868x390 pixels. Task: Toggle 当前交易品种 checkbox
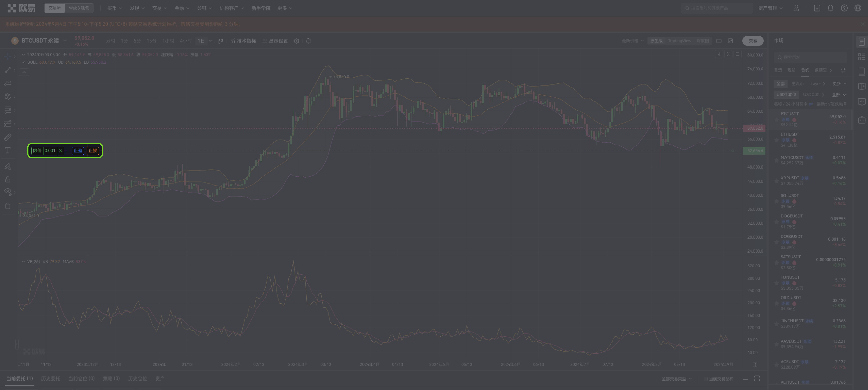(705, 379)
